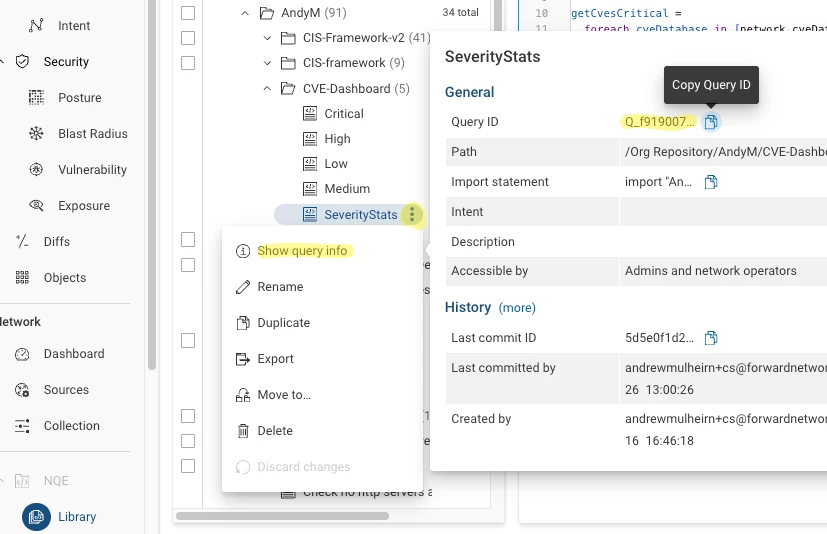827x534 pixels.
Task: Open the Collection sliders icon
Action: (x=22, y=426)
